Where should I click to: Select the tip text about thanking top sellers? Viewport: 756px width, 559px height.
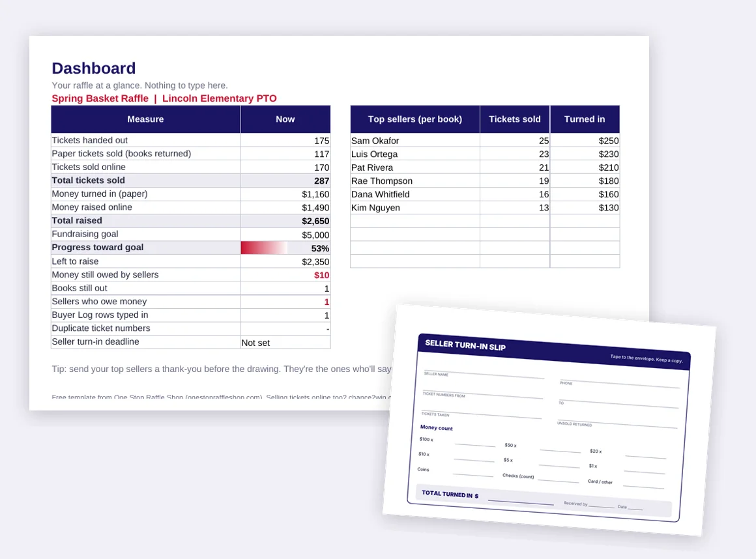point(222,369)
